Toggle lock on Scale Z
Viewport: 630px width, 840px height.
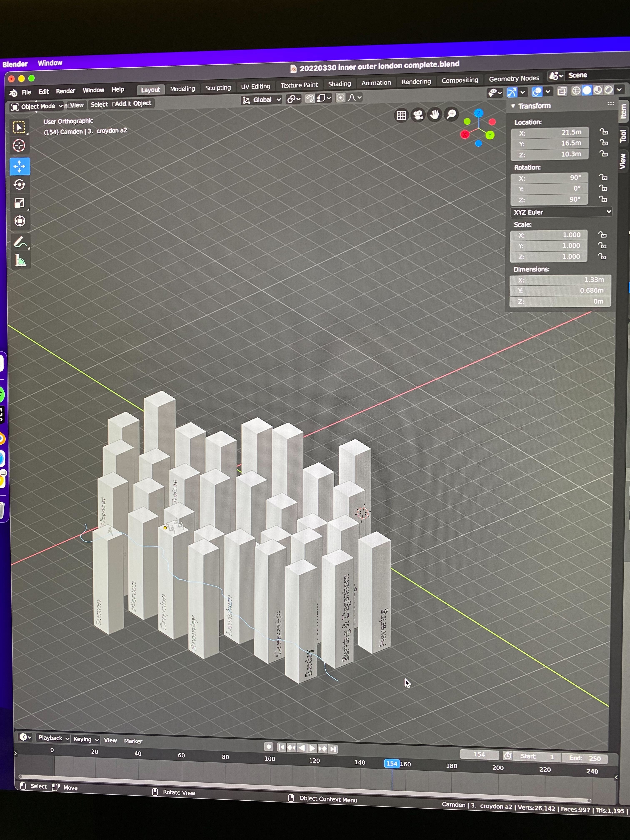pyautogui.click(x=602, y=257)
